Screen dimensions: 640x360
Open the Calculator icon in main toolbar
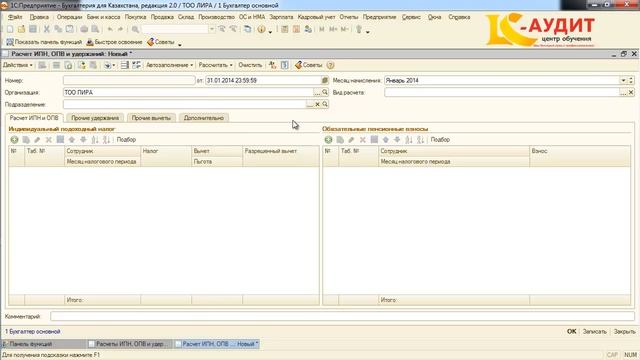pos(285,29)
